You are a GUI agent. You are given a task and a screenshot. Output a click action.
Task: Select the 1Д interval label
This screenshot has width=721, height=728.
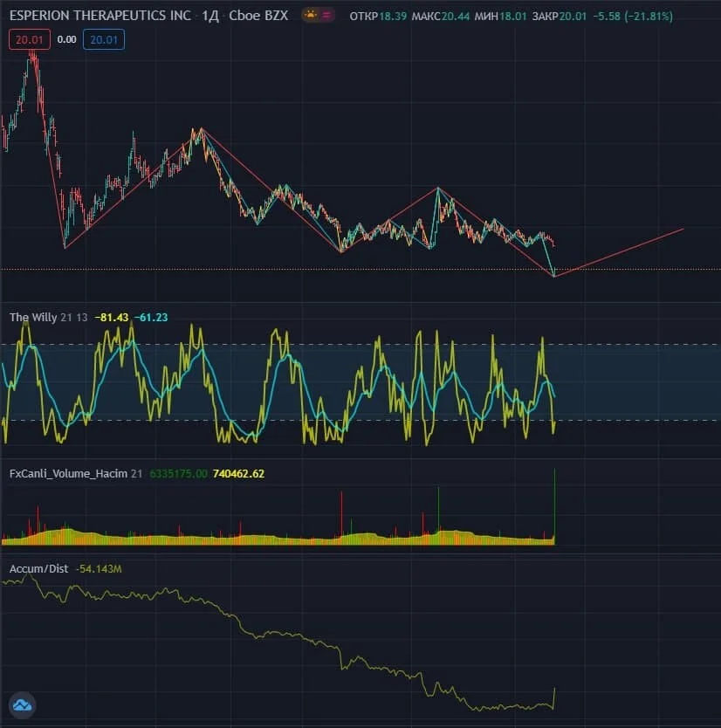coord(209,16)
